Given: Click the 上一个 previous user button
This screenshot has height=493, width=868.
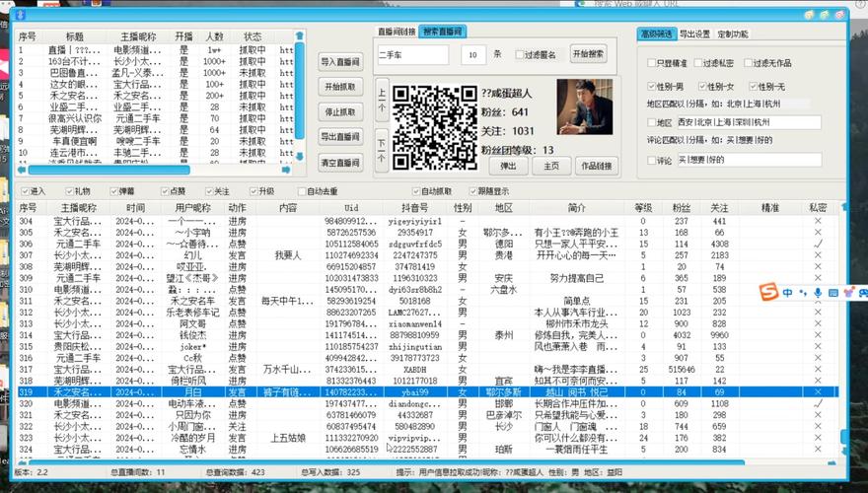Looking at the screenshot, I should tap(382, 101).
